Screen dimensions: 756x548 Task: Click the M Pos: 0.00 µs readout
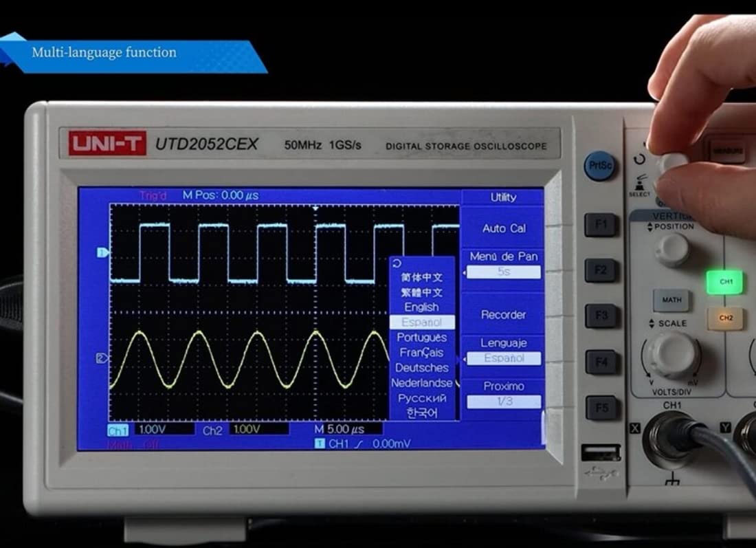(221, 195)
